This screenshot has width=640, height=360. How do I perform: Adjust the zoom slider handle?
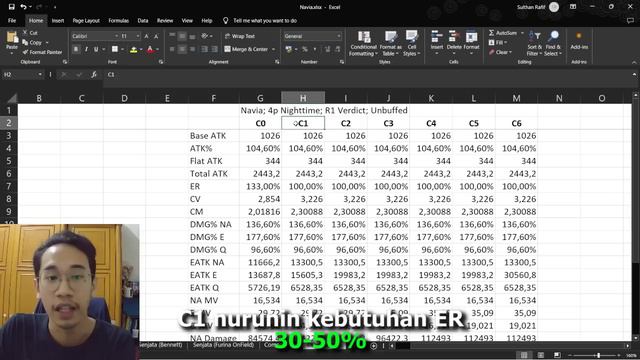point(598,356)
